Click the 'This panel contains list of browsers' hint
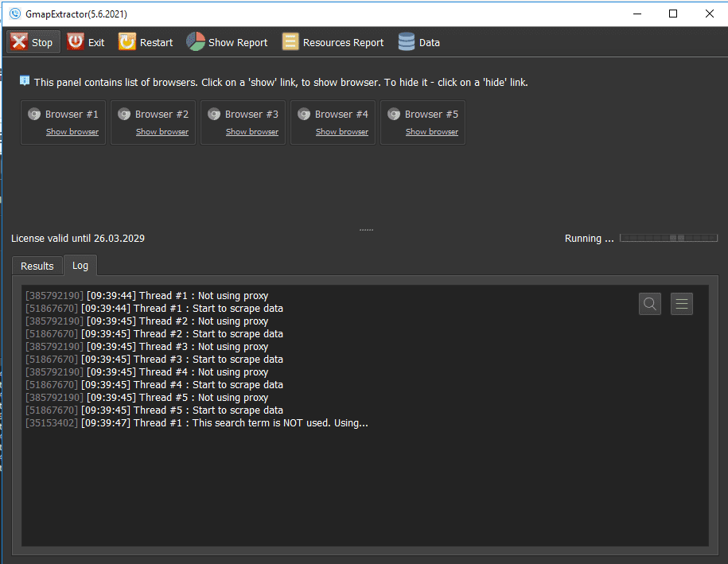Image resolution: width=728 pixels, height=564 pixels. click(281, 82)
